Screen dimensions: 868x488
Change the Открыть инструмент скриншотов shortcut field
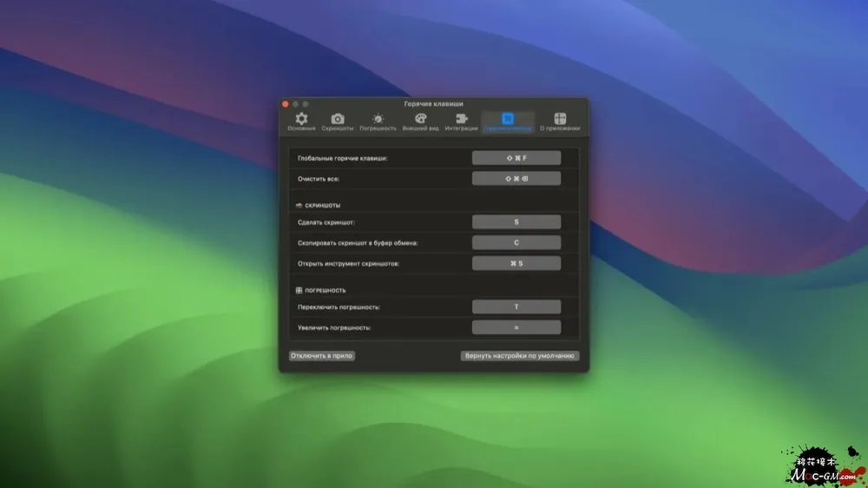click(x=516, y=263)
